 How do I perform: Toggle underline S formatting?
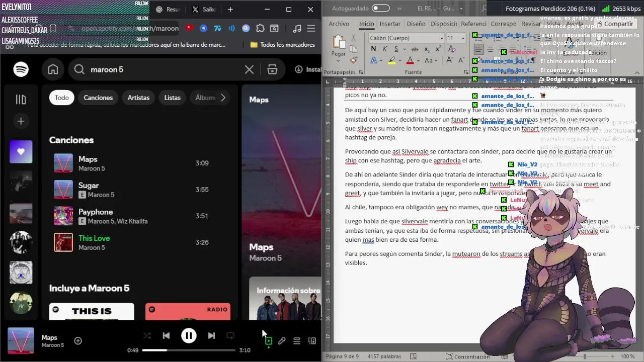click(x=396, y=49)
